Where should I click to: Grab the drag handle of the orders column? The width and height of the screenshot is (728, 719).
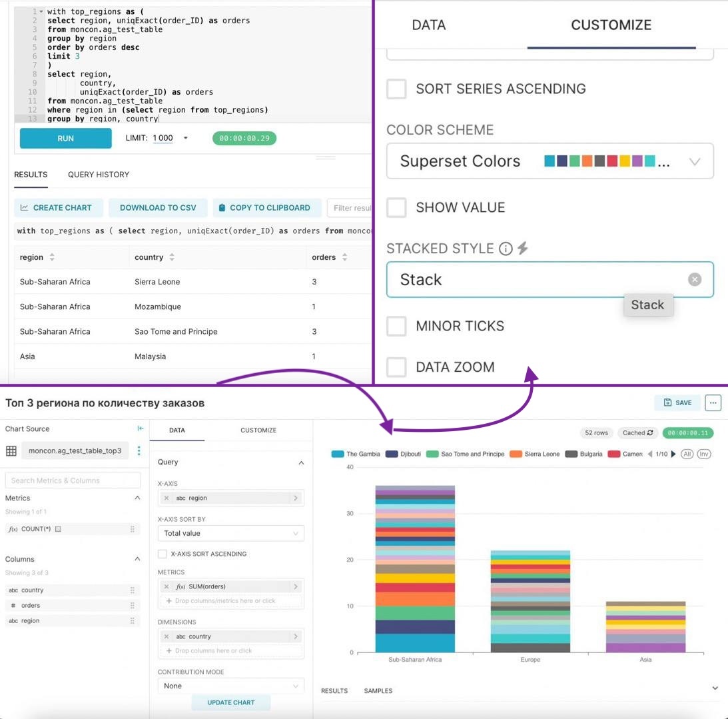[x=133, y=606]
